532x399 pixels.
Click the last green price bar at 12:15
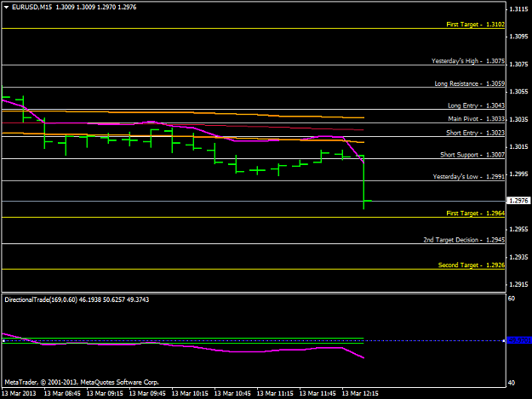363,182
